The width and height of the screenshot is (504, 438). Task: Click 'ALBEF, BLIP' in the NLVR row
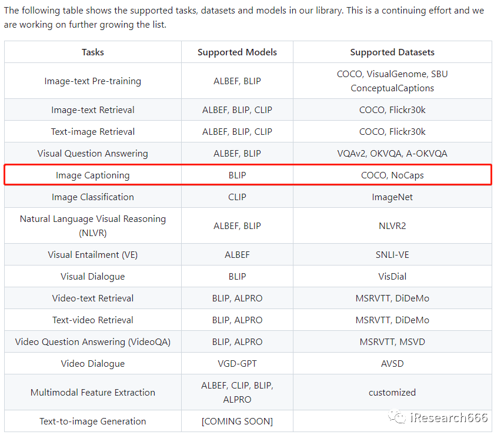(x=237, y=225)
